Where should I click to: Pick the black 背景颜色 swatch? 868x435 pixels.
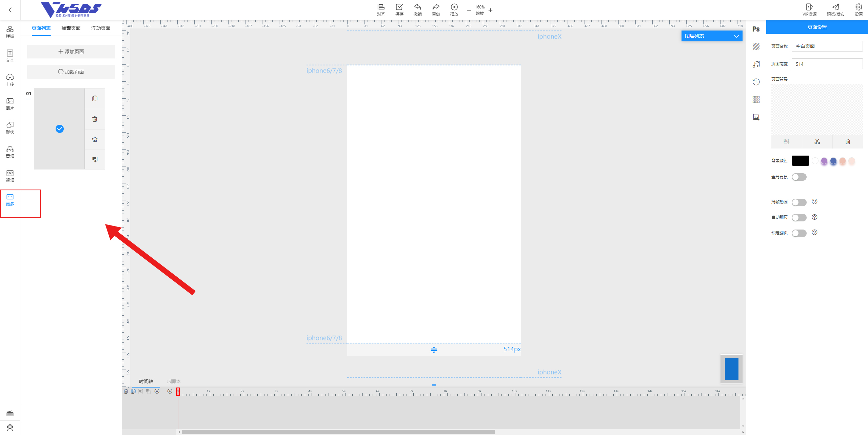[800, 161]
